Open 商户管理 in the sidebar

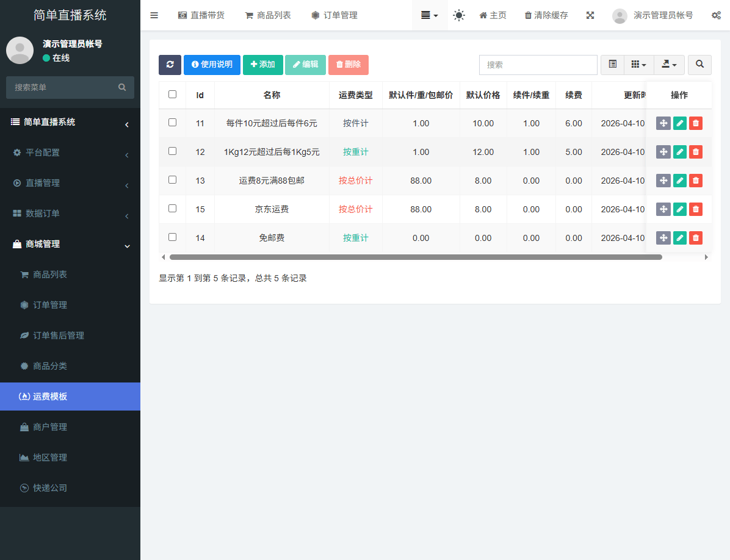pos(70,427)
